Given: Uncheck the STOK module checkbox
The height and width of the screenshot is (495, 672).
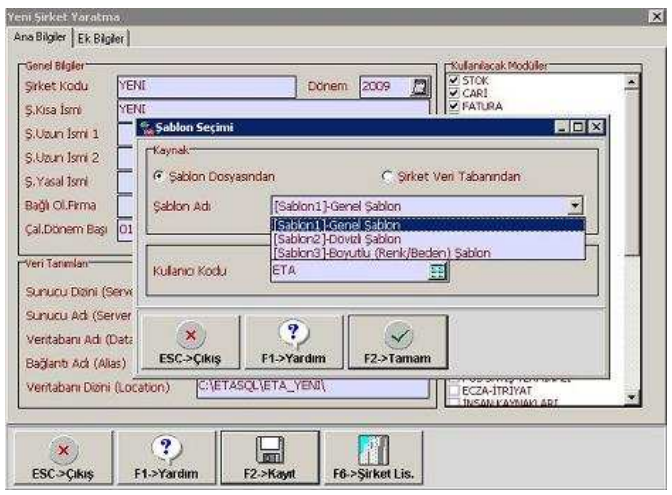Looking at the screenshot, I should coord(453,80).
